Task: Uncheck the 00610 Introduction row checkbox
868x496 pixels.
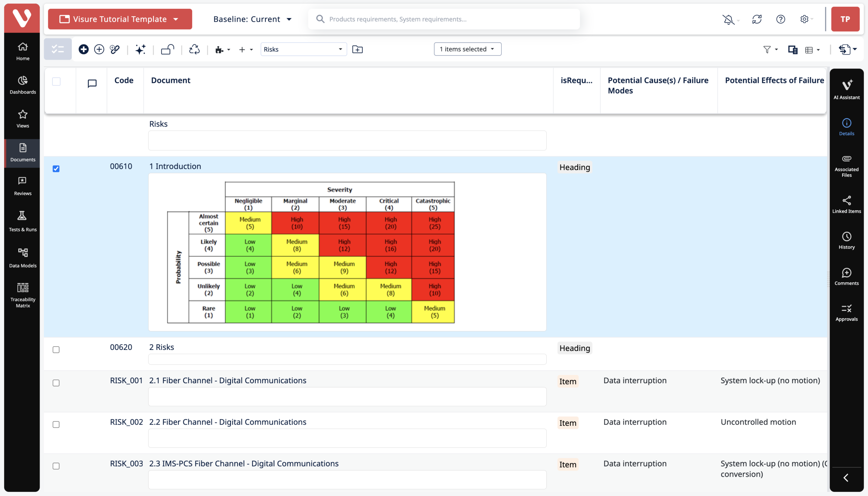Action: [56, 169]
